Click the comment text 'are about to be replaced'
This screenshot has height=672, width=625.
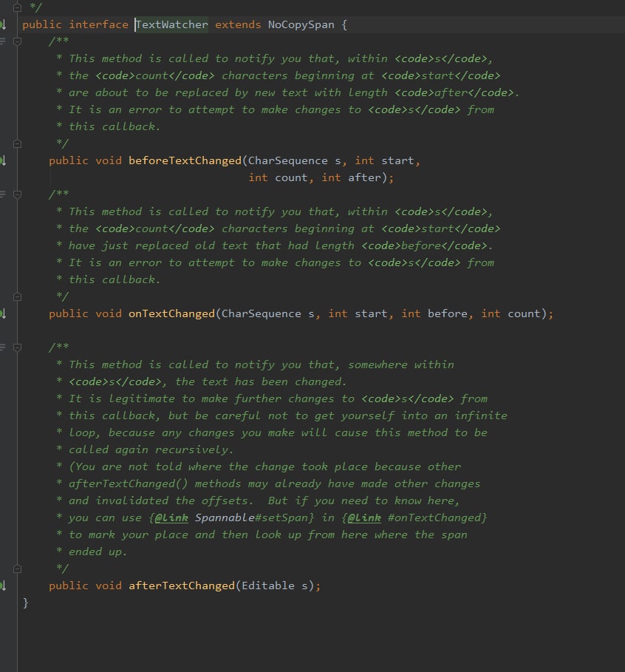pos(148,92)
